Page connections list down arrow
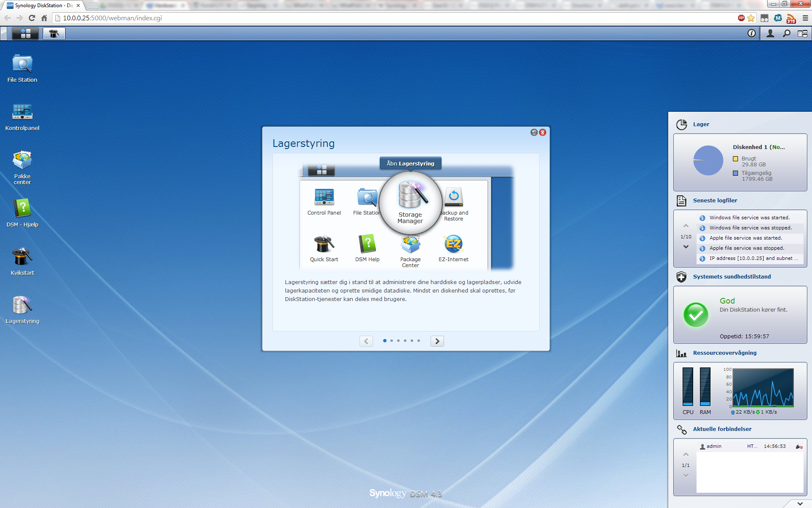The height and width of the screenshot is (508, 812). 686,475
